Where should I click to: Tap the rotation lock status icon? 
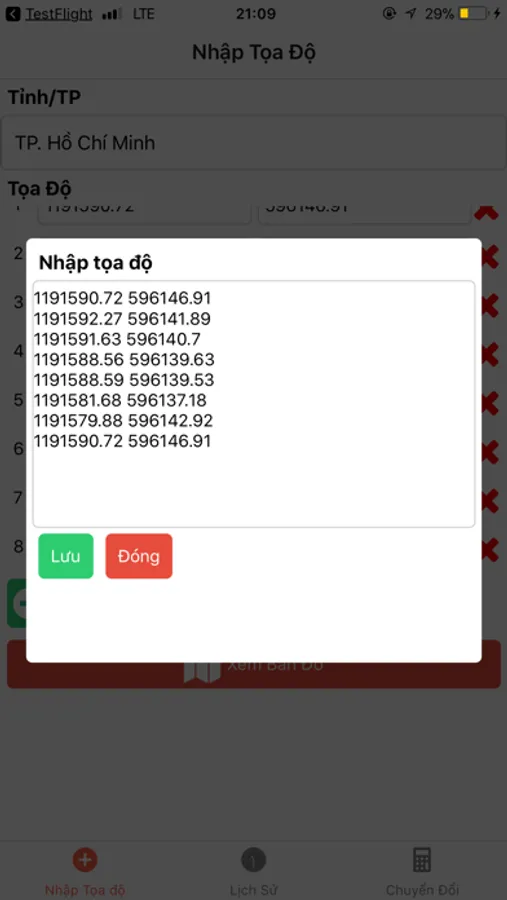pyautogui.click(x=389, y=13)
